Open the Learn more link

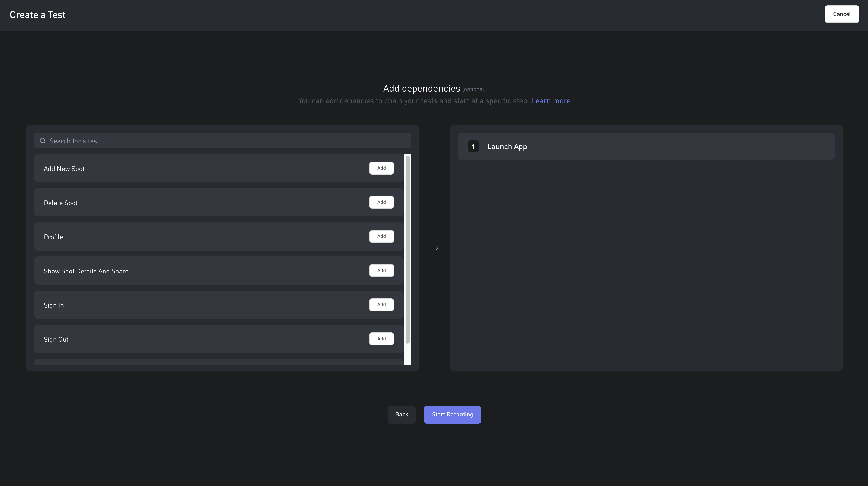coord(551,101)
